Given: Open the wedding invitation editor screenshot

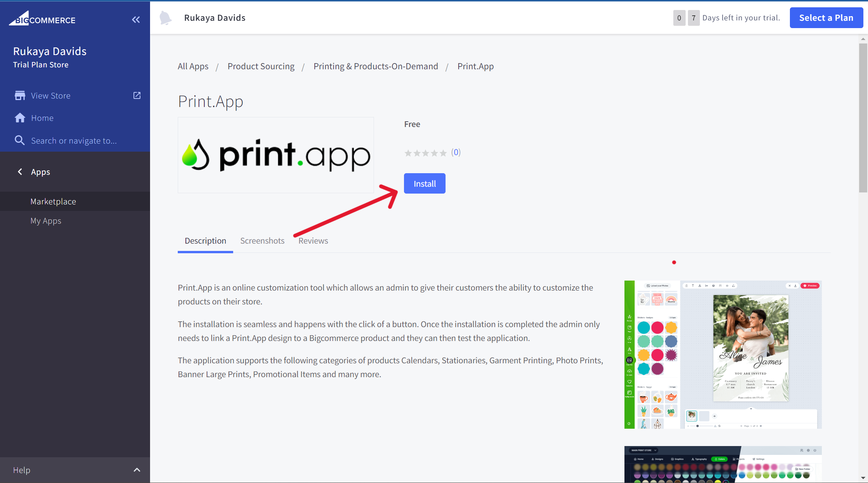Looking at the screenshot, I should (x=723, y=354).
